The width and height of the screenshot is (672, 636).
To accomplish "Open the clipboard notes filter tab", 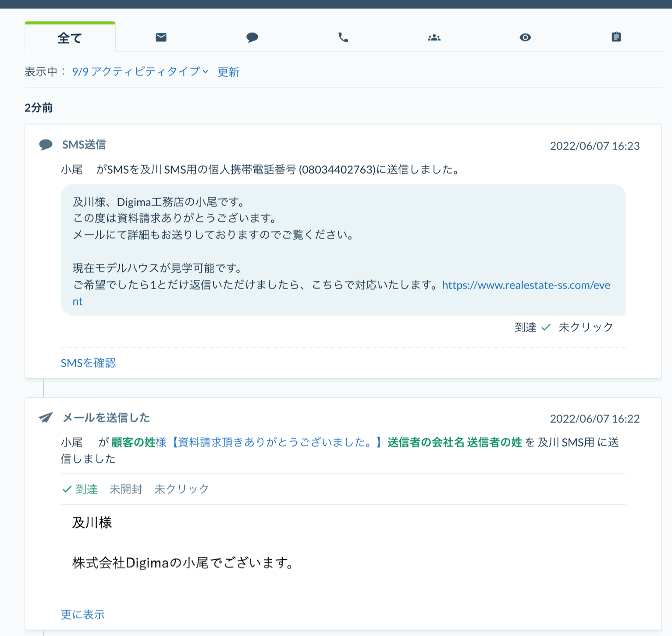I will (616, 37).
